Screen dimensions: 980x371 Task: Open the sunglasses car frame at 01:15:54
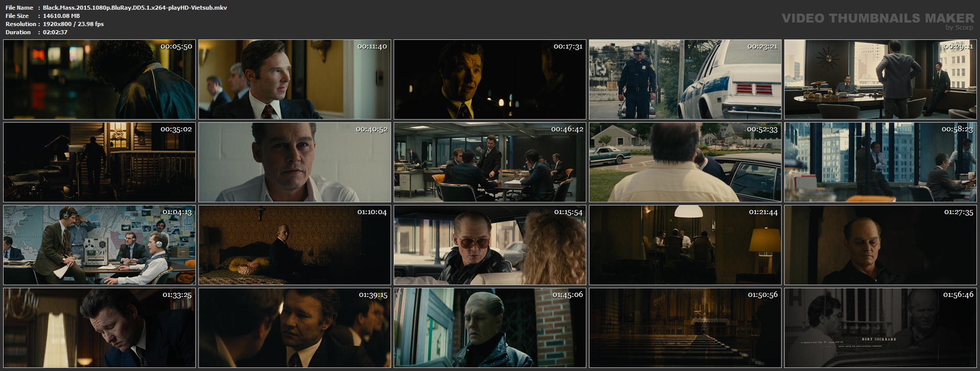pyautogui.click(x=490, y=245)
